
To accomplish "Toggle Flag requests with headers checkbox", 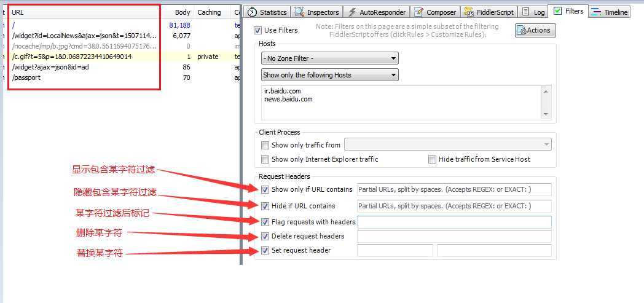I will pyautogui.click(x=265, y=222).
